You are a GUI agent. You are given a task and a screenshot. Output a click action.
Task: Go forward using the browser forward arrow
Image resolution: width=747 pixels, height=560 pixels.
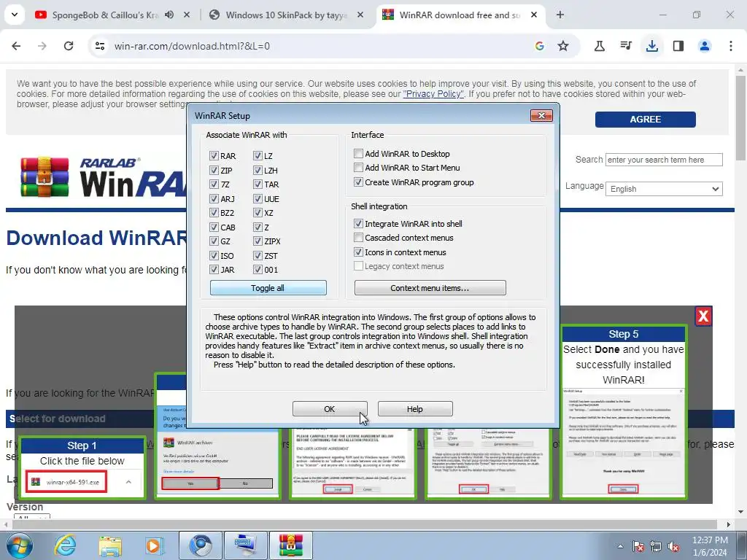(42, 46)
